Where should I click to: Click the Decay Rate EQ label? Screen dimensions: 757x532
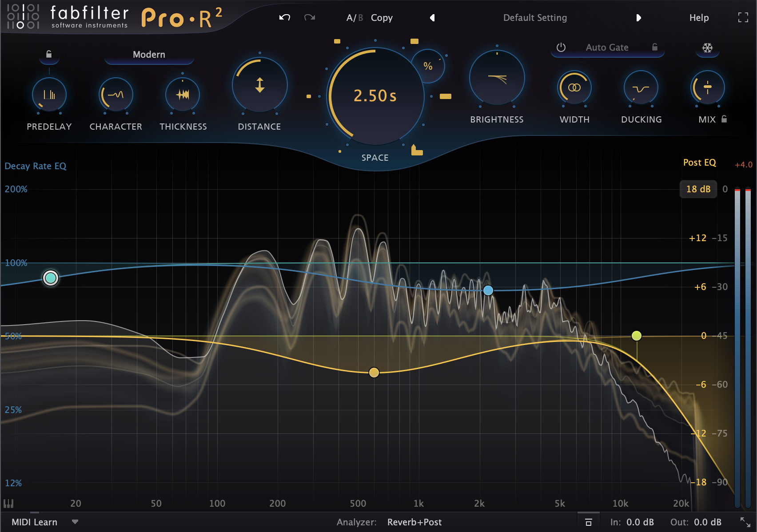click(36, 166)
